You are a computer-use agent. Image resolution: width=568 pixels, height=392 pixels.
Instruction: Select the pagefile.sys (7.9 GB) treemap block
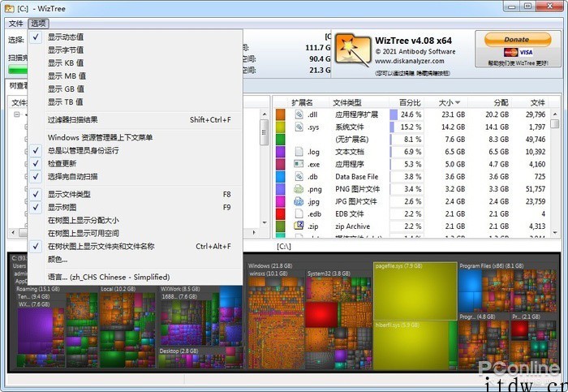(415, 291)
